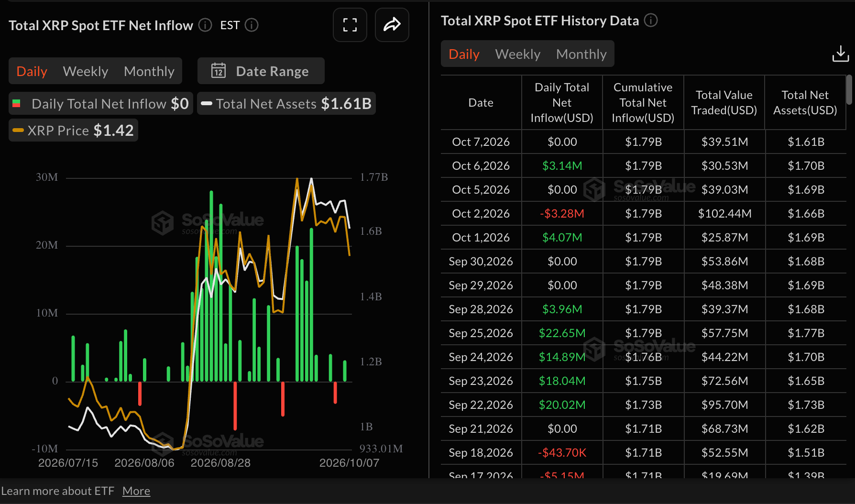Screen dimensions: 855x504
Task: Click the Total Value Traded(USD) header
Action: pos(724,102)
